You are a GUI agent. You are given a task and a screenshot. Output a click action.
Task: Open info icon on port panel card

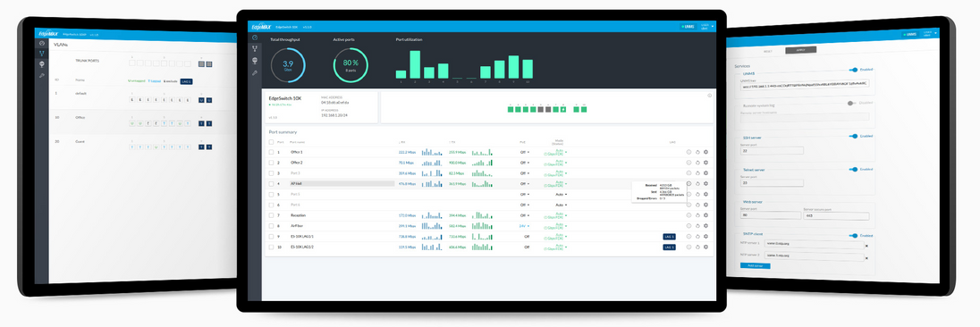[709, 96]
